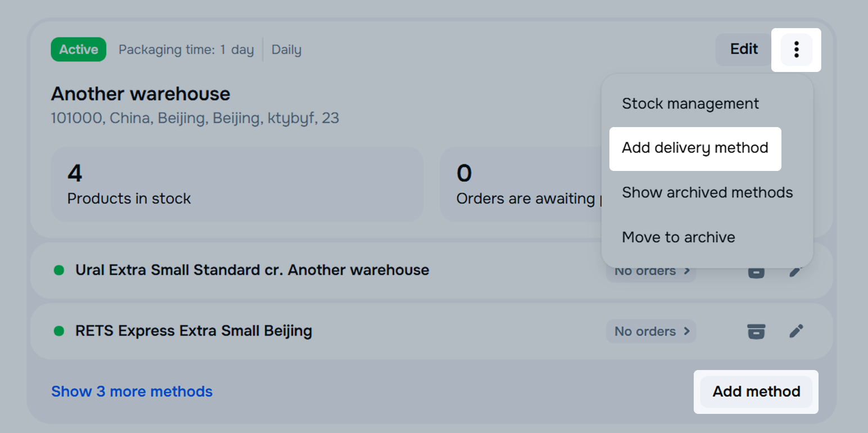Click green status dot beside RETS Express
Screen dimensions: 868x433
click(59, 331)
